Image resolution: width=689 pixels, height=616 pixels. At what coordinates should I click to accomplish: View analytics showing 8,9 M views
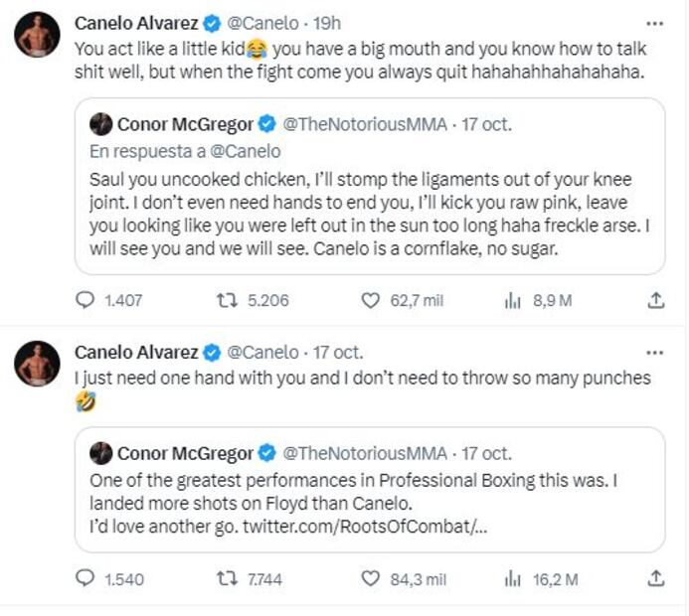(x=513, y=300)
